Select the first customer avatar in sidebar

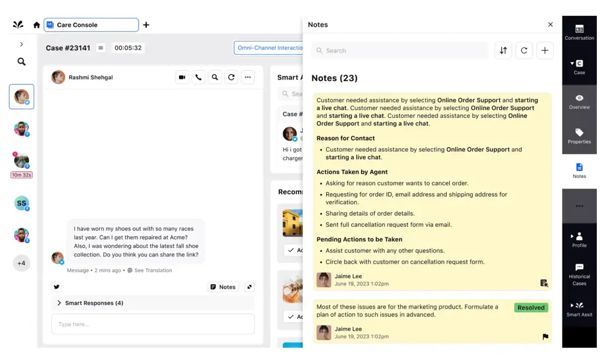(x=22, y=97)
